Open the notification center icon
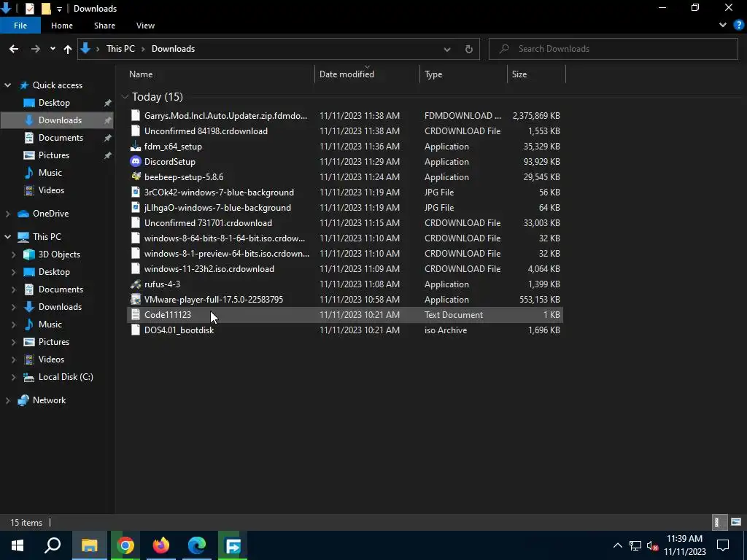 723,545
